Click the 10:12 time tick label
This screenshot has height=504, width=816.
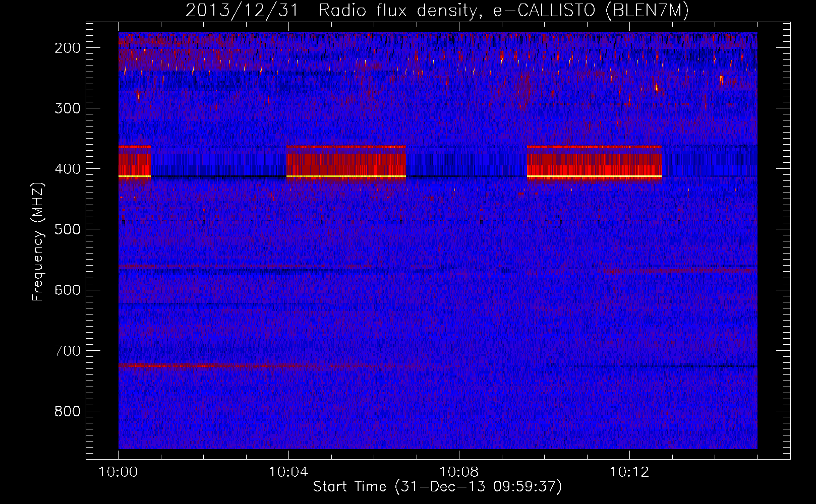pos(629,472)
